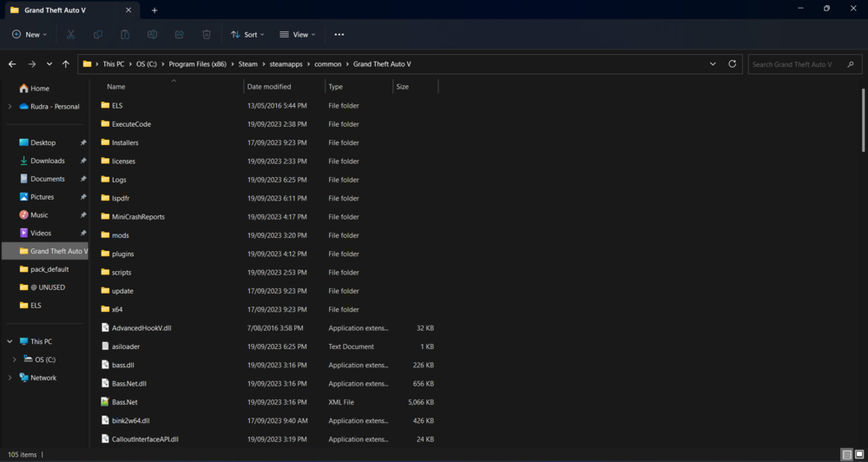
Task: Expand the This PC tree node
Action: point(10,341)
